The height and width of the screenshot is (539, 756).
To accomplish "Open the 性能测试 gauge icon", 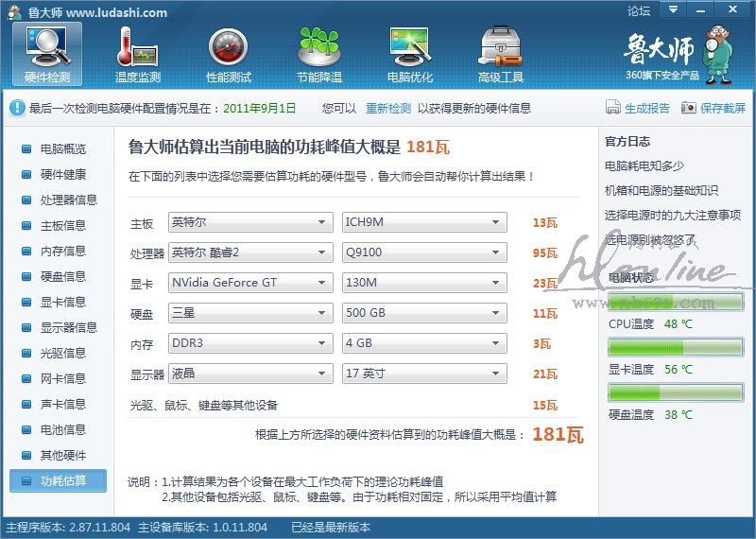I will point(228,47).
